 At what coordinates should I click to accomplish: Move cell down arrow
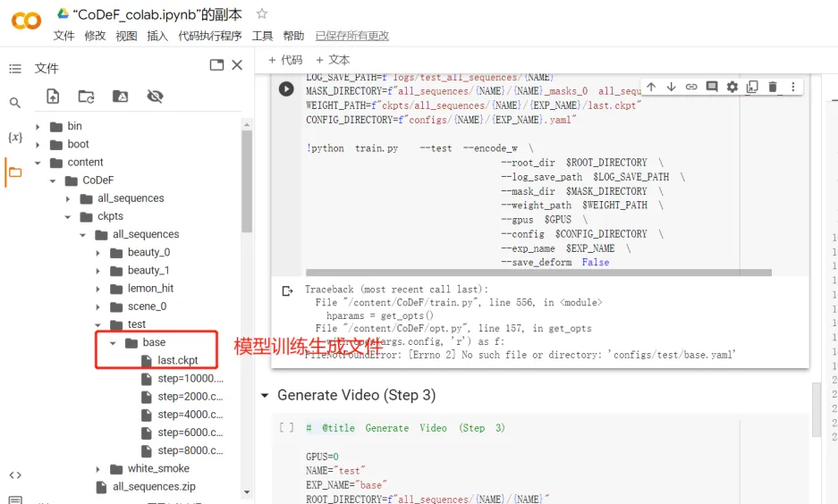pos(672,87)
